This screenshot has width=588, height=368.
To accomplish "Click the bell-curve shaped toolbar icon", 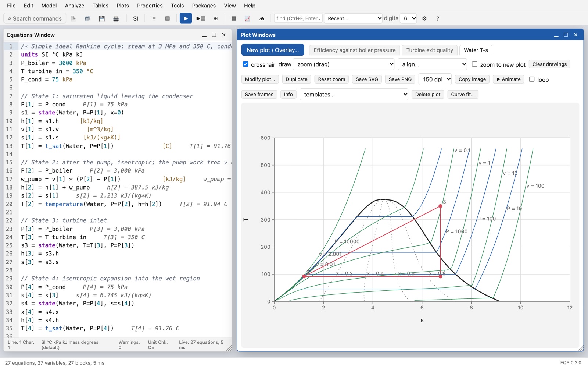I will coord(262,18).
